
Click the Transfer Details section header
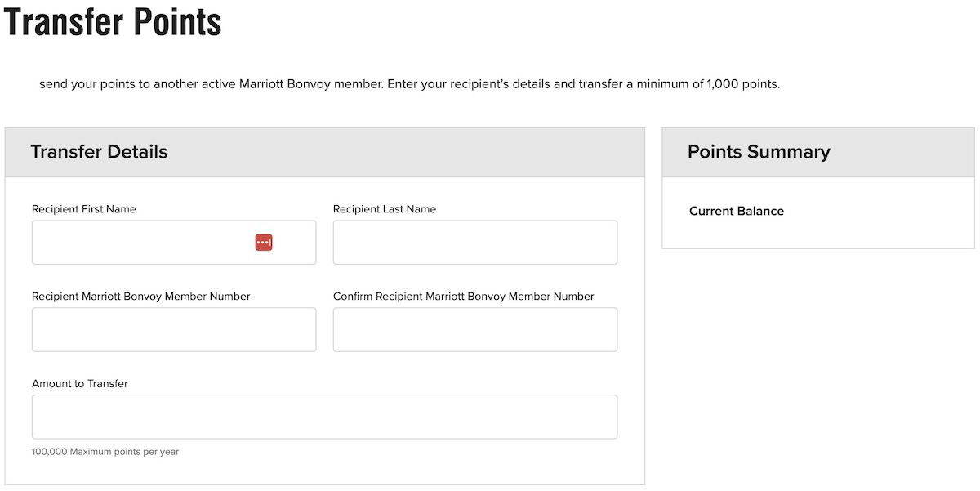tap(99, 152)
